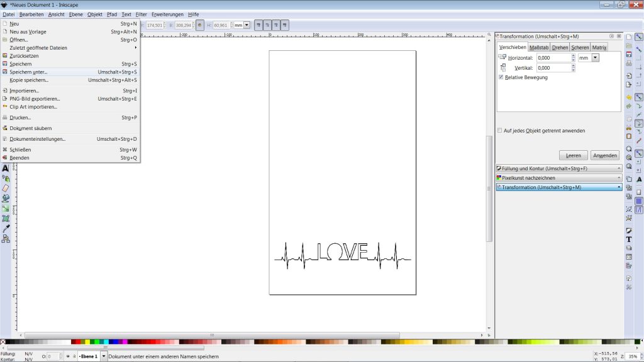Open the Ebene 1 layer dropdown
The image size is (644, 362).
[104, 356]
